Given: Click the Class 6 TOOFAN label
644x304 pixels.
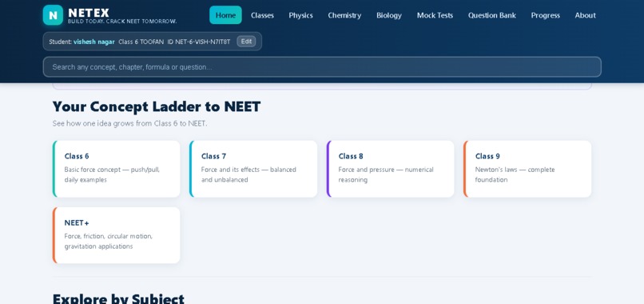Looking at the screenshot, I should (x=141, y=42).
